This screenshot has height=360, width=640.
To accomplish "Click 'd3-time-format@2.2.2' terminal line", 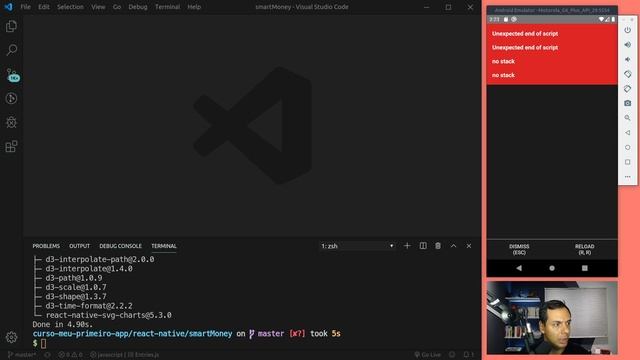I will 89,306.
